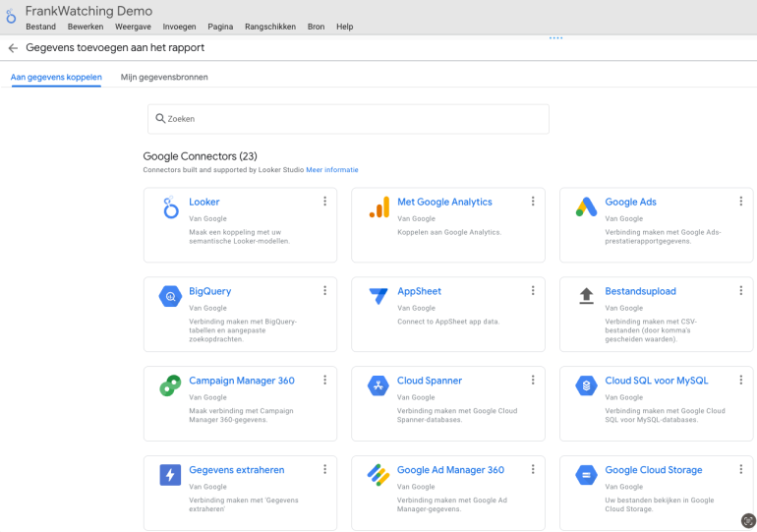Viewport: 757px width, 532px height.
Task: Click 'Connect to AppSheet app data.' text
Action: tap(448, 322)
